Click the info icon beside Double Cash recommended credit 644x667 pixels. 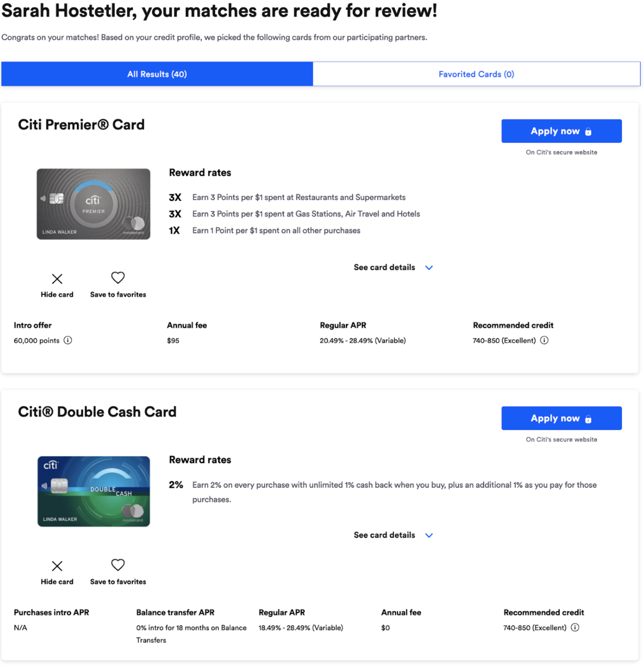point(575,628)
